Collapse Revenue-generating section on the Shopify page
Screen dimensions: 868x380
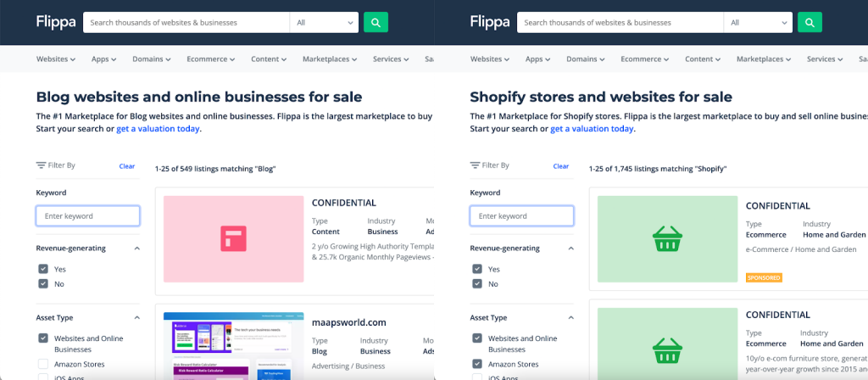pyautogui.click(x=571, y=249)
